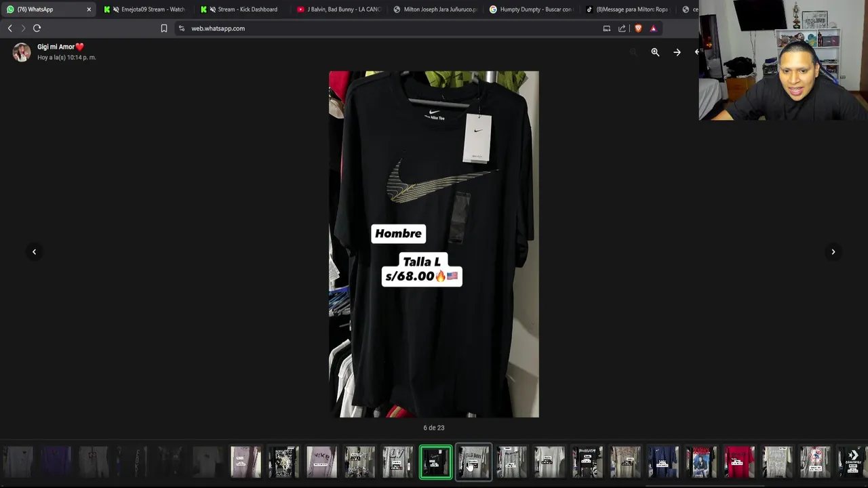Click the dimmed zoom out magnifier
Viewport: 868px width, 488px height.
tap(633, 52)
